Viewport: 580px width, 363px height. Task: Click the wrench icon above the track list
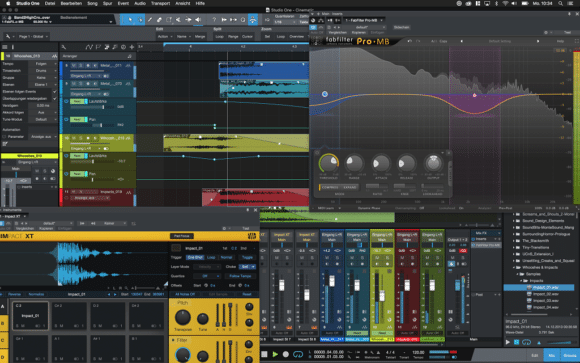click(x=64, y=47)
